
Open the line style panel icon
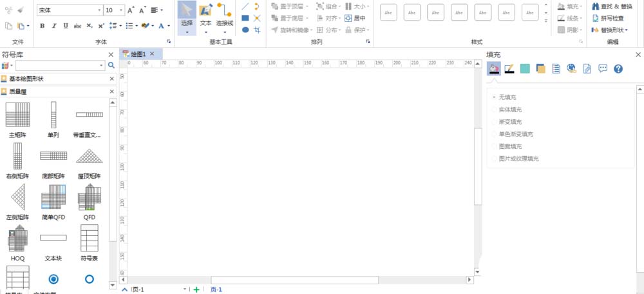(x=509, y=69)
